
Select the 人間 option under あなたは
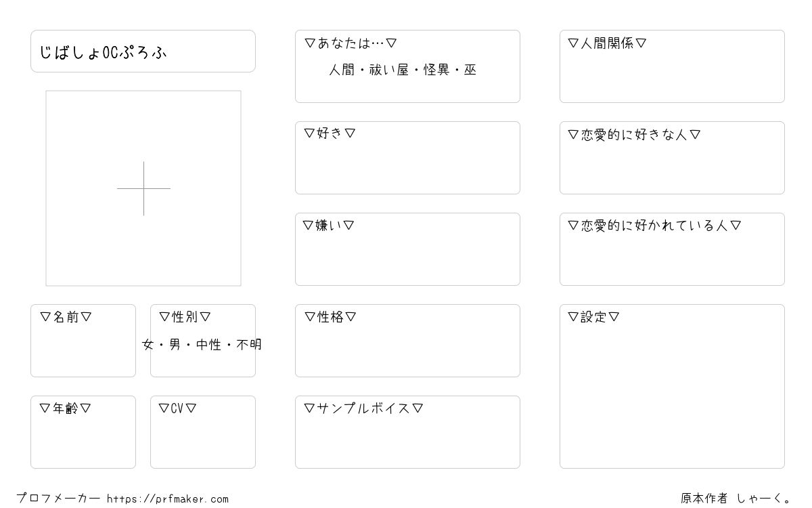pyautogui.click(x=342, y=70)
